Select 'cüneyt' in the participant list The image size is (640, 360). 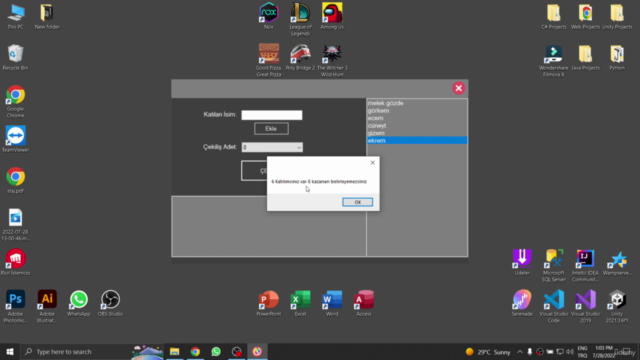(417, 125)
